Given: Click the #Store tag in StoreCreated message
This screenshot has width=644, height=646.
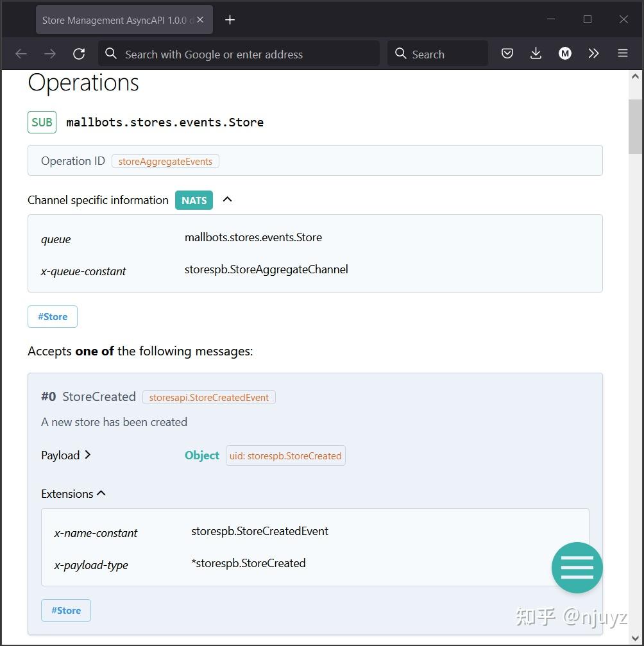Looking at the screenshot, I should point(66,611).
